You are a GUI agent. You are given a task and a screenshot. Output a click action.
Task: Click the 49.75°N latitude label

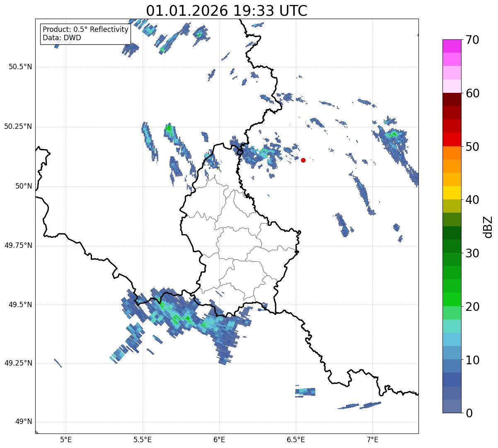18,245
